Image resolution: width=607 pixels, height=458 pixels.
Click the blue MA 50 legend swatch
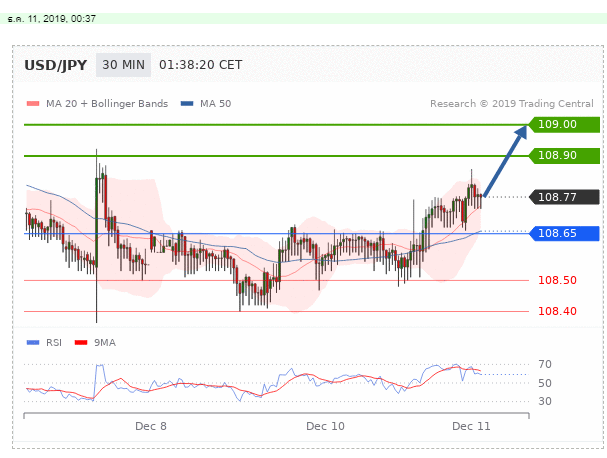[187, 104]
